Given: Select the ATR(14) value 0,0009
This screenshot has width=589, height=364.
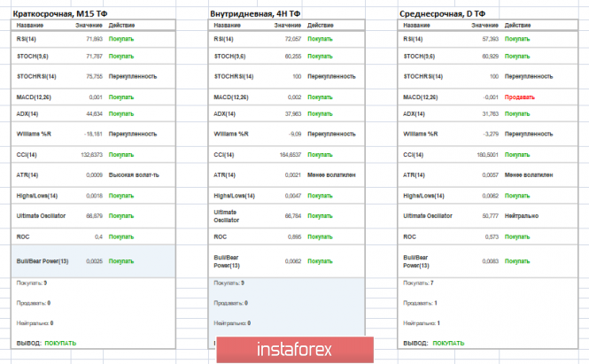Looking at the screenshot, I should [94, 175].
